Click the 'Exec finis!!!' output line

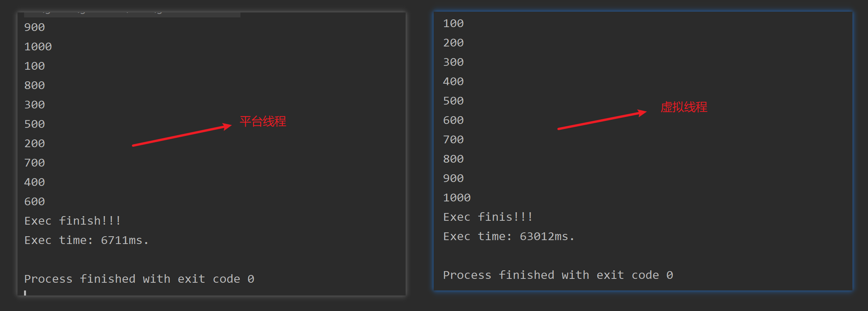pos(488,217)
